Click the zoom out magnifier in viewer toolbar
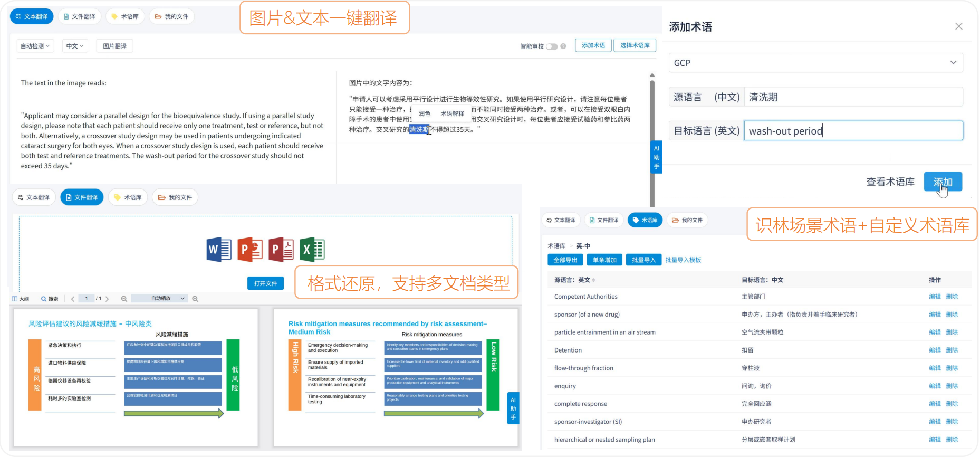The width and height of the screenshot is (980, 457). (x=124, y=299)
